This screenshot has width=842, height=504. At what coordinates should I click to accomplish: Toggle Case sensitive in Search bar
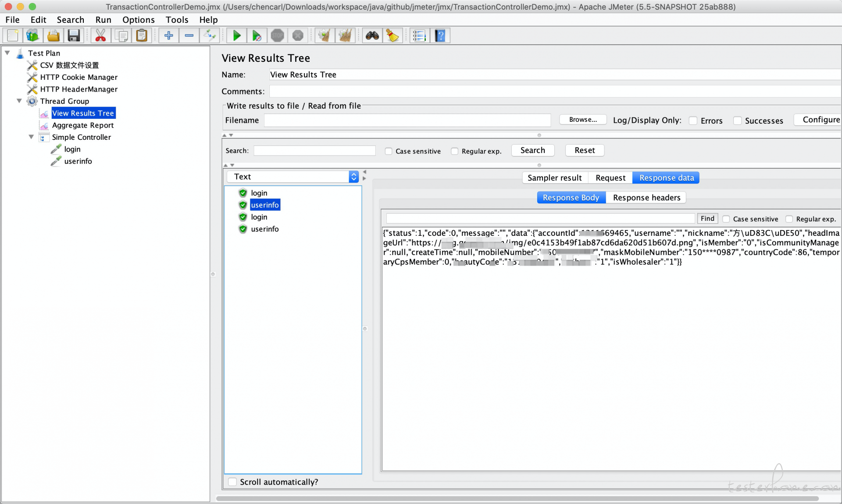(389, 151)
